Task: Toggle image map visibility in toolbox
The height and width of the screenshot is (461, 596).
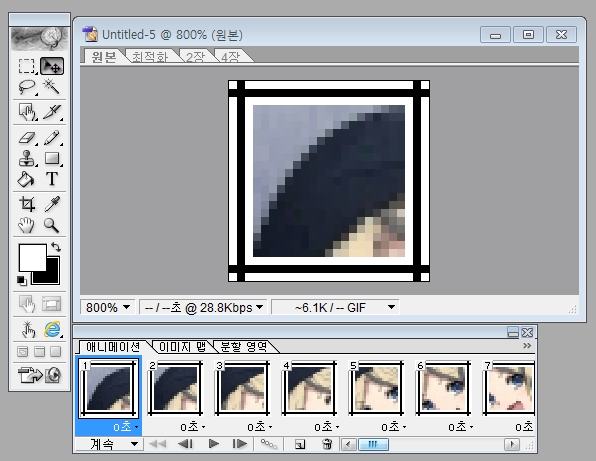Action: tap(27, 304)
